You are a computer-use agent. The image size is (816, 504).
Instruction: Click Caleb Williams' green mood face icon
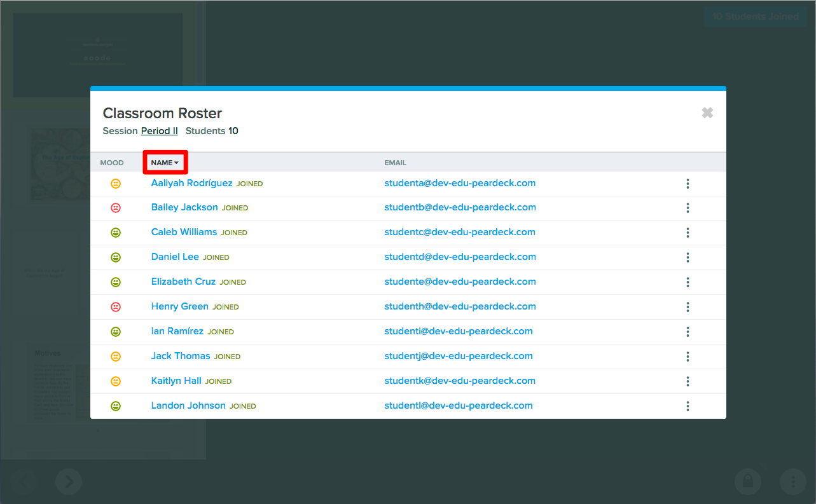coord(116,233)
